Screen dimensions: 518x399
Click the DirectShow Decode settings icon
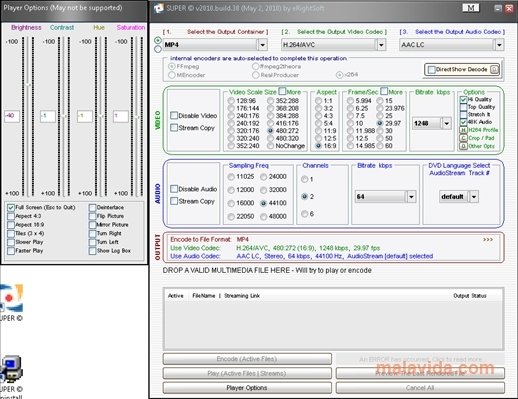(494, 70)
